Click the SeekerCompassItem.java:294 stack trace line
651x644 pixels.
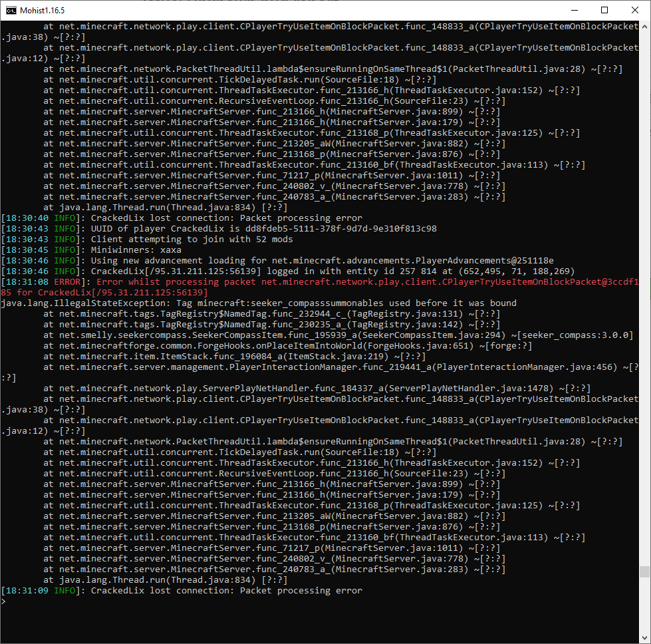pyautogui.click(x=338, y=335)
